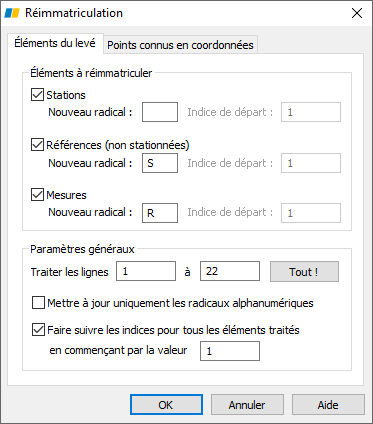Toggle Références (non stationnées) checkbox
The height and width of the screenshot is (424, 373).
(x=37, y=145)
